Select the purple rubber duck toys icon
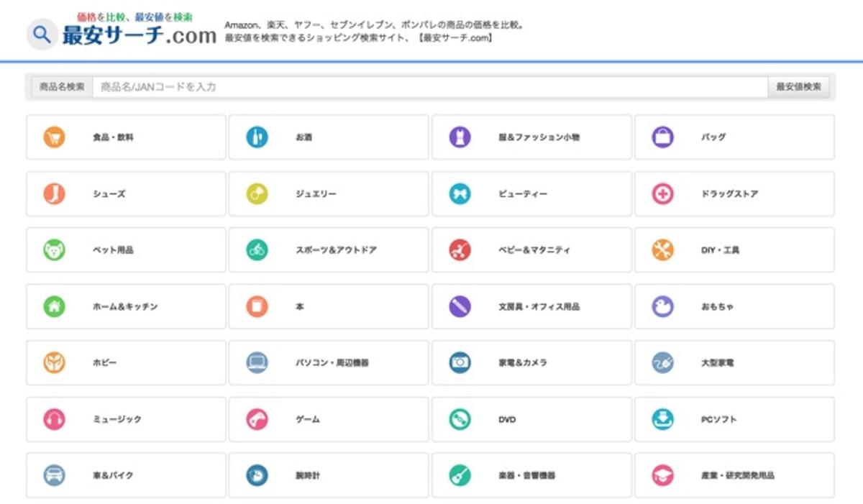 tap(662, 306)
